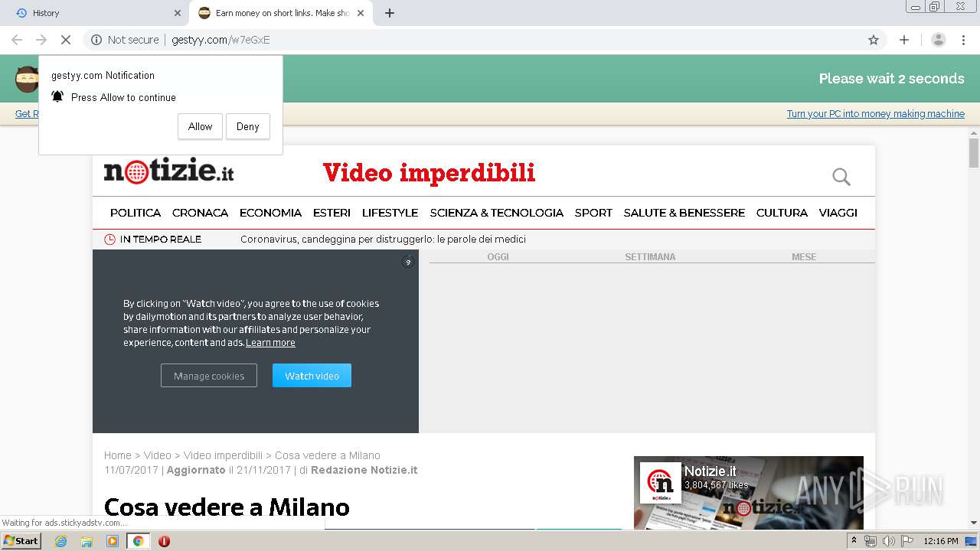Click Manage cookies in video player
The height and width of the screenshot is (551, 980).
point(209,376)
